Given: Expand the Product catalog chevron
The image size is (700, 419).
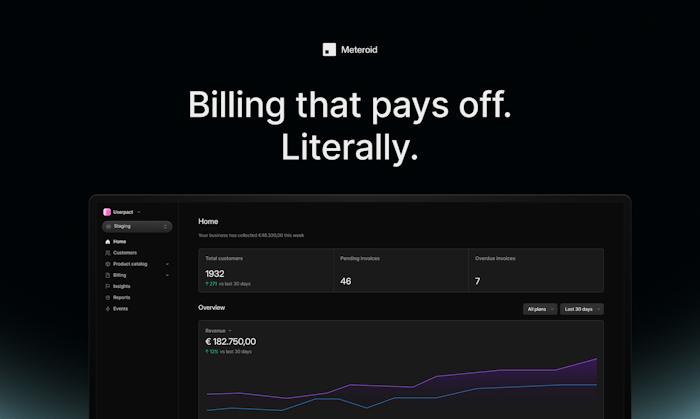Looking at the screenshot, I should (167, 264).
